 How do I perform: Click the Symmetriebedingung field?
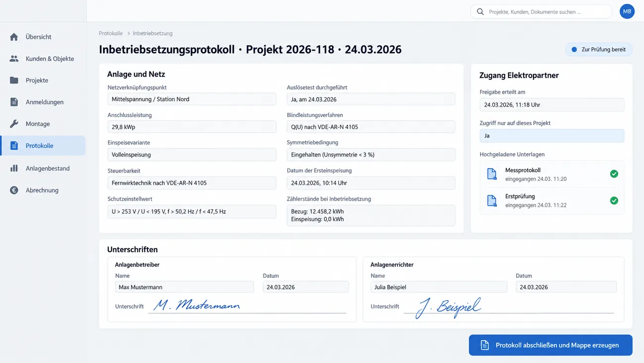(x=371, y=155)
